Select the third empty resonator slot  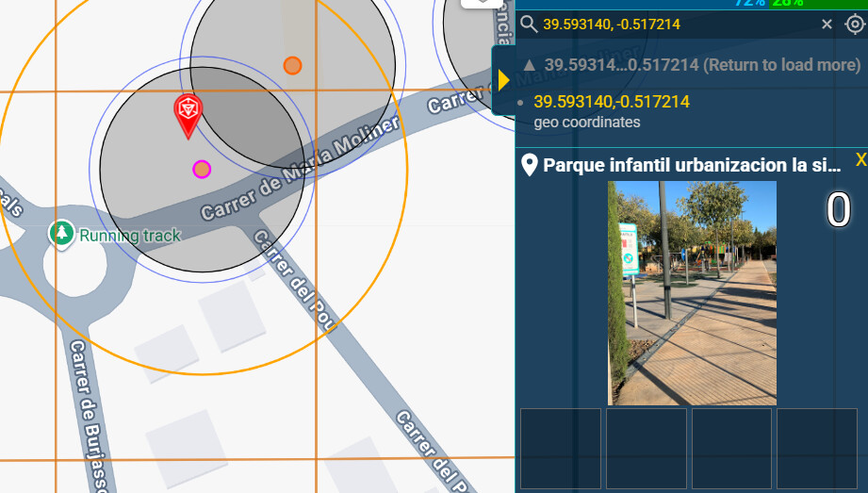(x=732, y=449)
